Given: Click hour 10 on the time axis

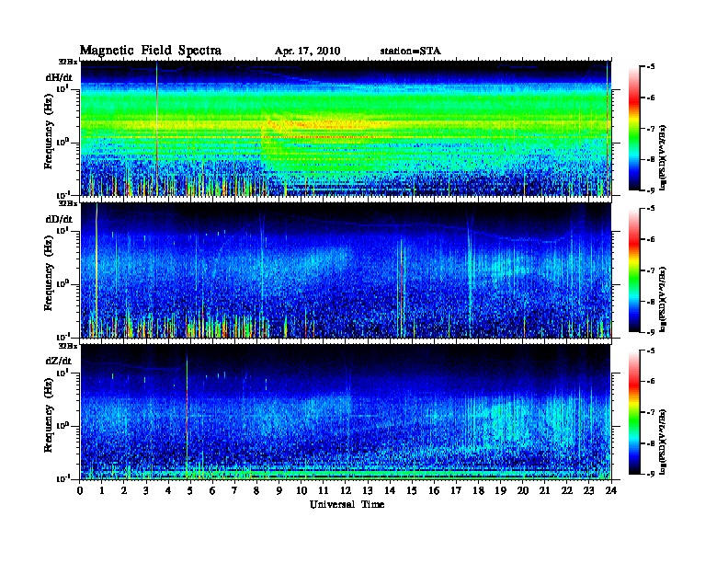Looking at the screenshot, I should point(301,491).
